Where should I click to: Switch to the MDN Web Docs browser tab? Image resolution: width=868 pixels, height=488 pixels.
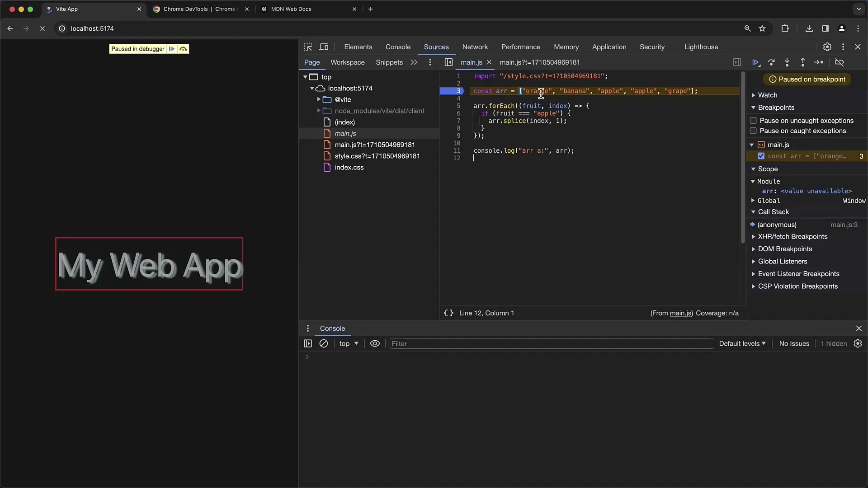tap(307, 9)
